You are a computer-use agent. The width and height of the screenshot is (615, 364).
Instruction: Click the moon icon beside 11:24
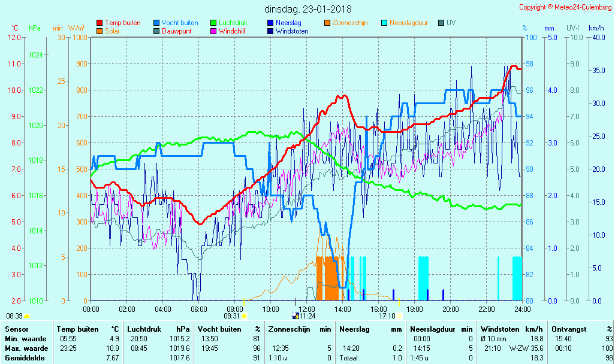click(295, 316)
